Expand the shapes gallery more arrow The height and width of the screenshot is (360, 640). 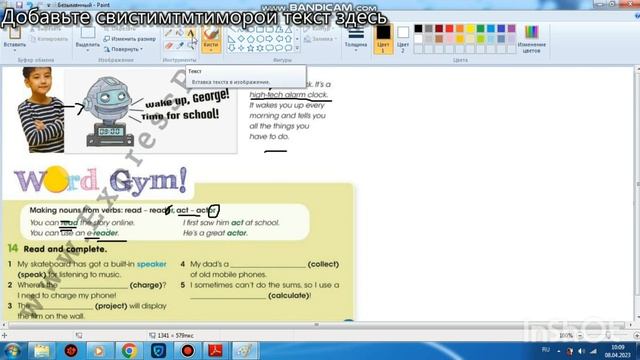point(297,48)
